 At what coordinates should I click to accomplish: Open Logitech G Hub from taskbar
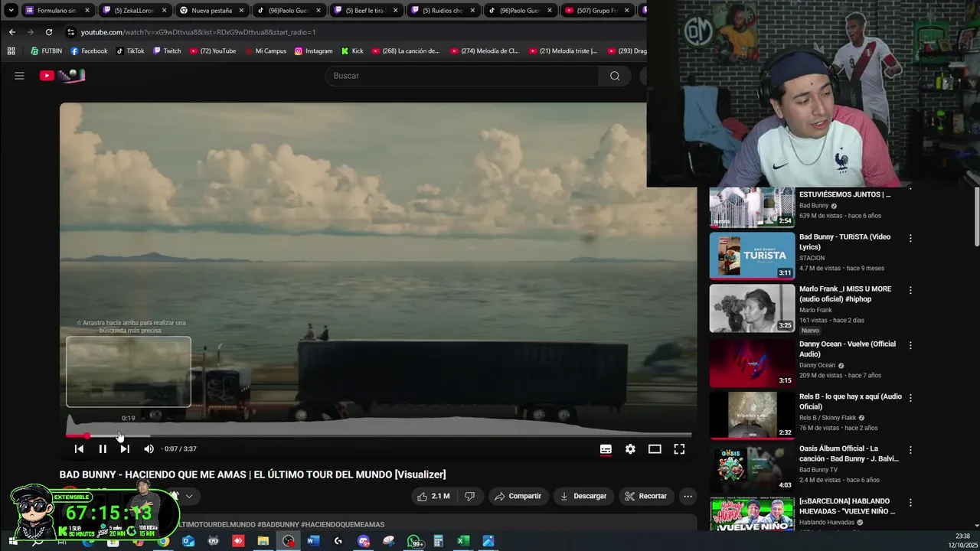338,541
